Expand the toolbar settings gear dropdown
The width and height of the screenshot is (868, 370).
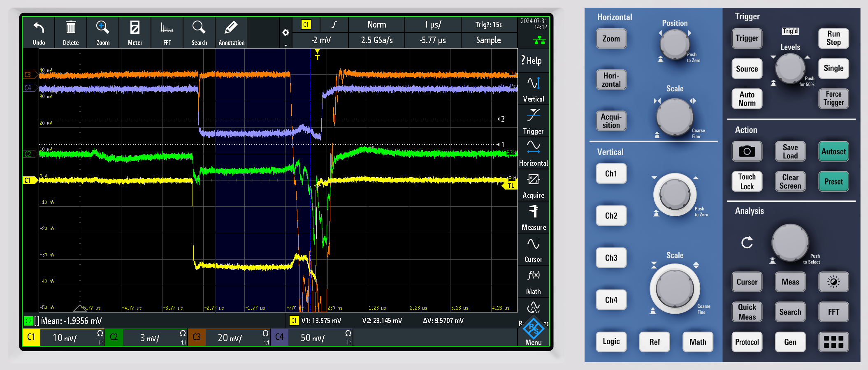(x=285, y=33)
